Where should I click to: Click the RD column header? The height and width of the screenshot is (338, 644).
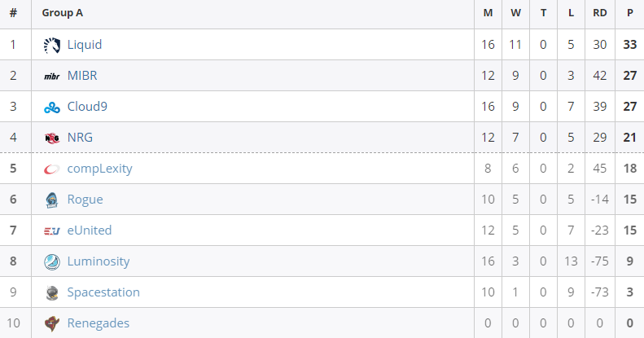600,13
